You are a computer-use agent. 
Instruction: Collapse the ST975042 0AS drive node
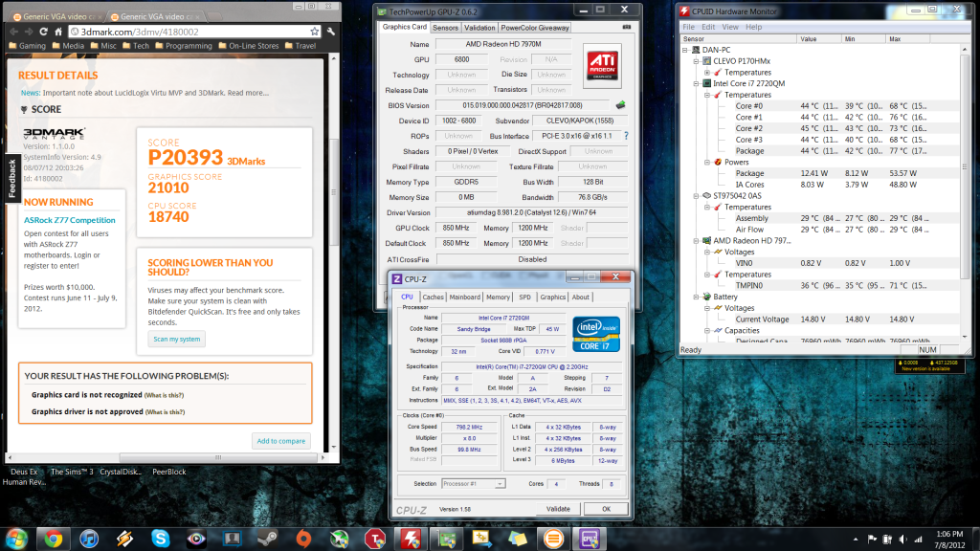(697, 196)
